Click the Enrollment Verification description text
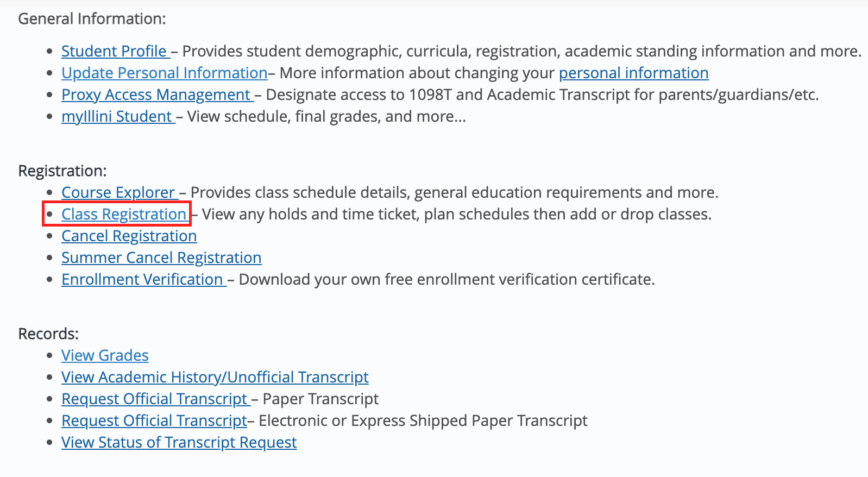868x477 pixels. click(446, 279)
